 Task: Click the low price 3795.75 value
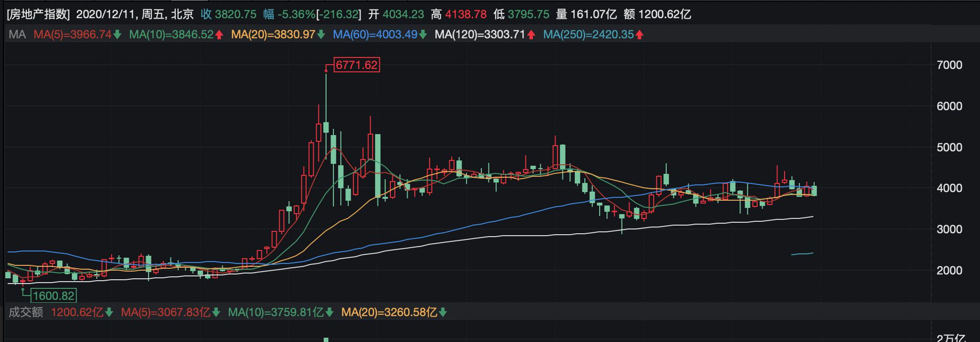click(x=528, y=14)
